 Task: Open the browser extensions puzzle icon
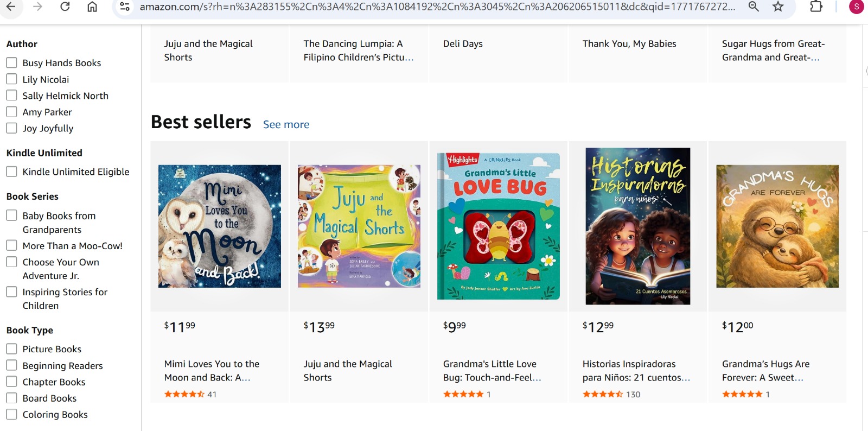pos(816,7)
